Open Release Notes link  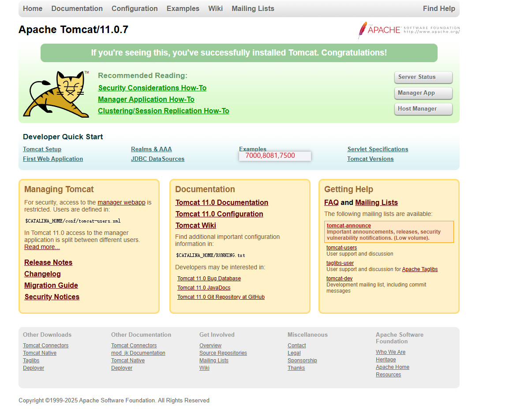[x=48, y=262]
